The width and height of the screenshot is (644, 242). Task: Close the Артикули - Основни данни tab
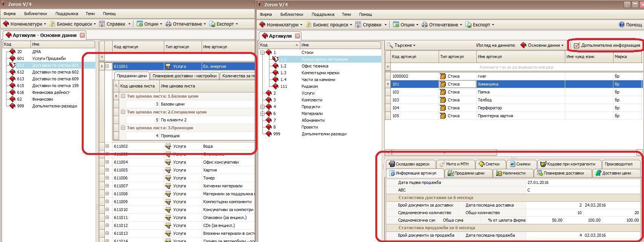coord(83,35)
